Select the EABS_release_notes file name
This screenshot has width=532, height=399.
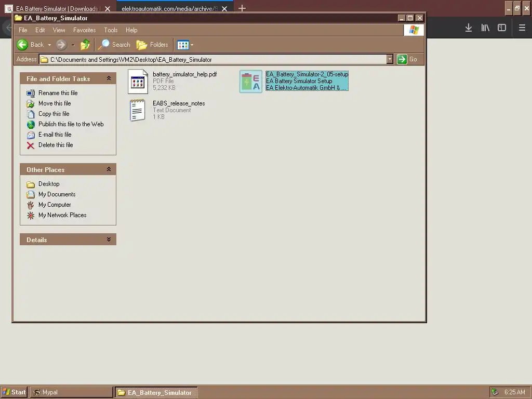click(x=179, y=103)
